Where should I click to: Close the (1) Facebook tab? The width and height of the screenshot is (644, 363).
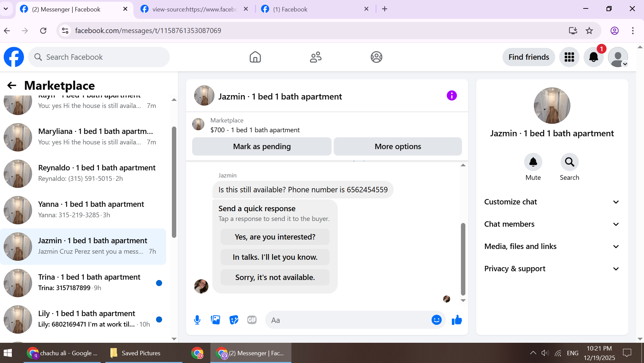[366, 9]
